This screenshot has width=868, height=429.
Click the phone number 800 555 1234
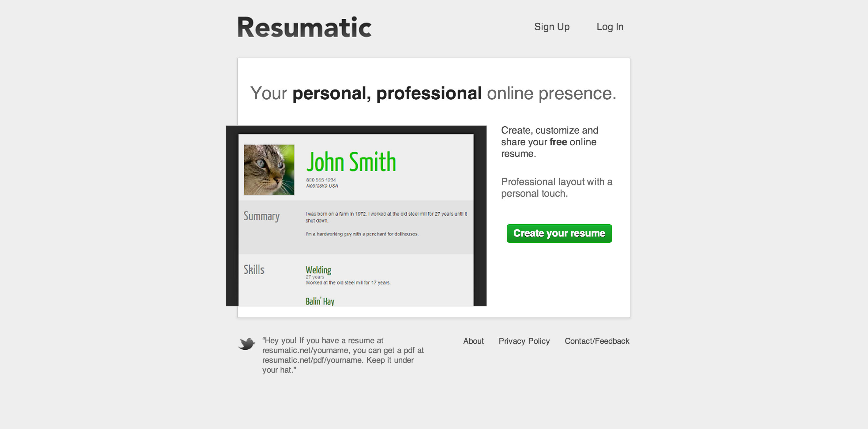pos(321,180)
